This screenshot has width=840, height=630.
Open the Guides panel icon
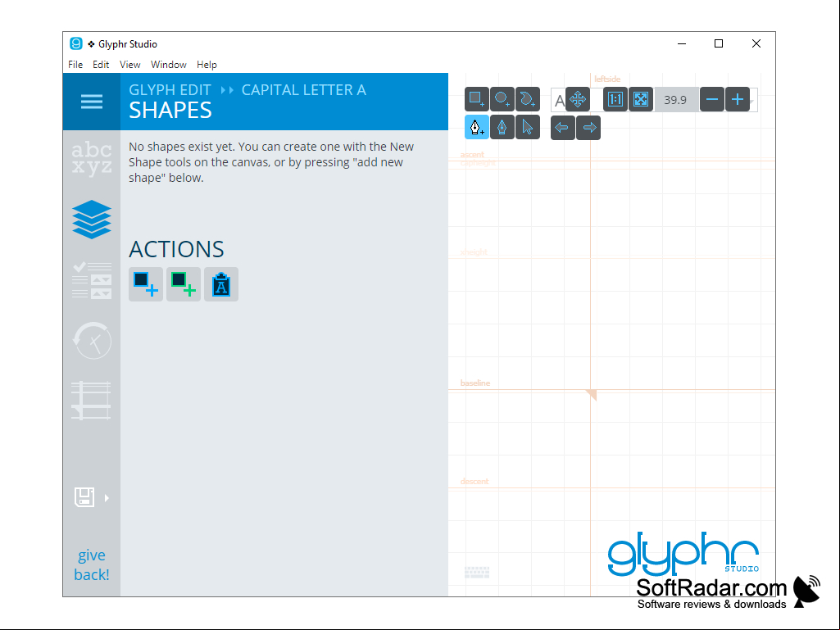(x=92, y=400)
